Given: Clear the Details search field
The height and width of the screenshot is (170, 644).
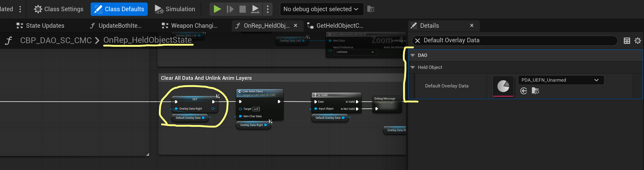Looking at the screenshot, I should coord(418,40).
